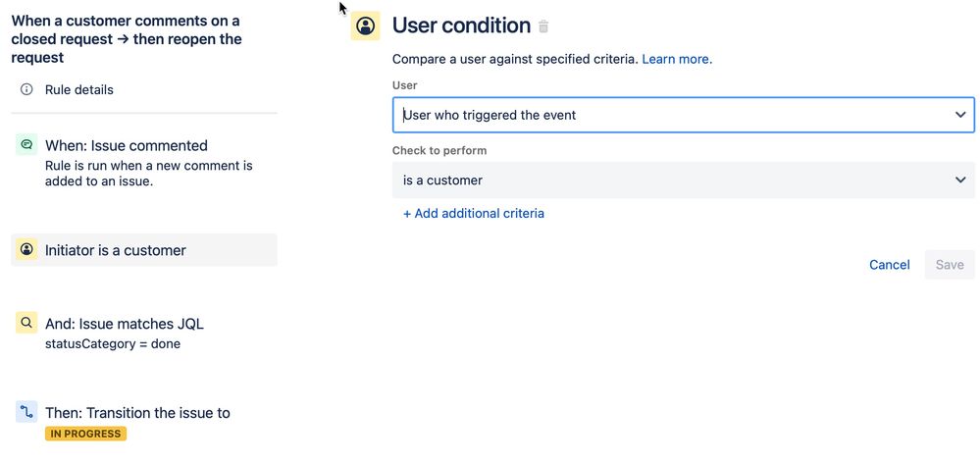Delete condition using the trash icon
This screenshot has height=464, width=980.
click(x=543, y=26)
